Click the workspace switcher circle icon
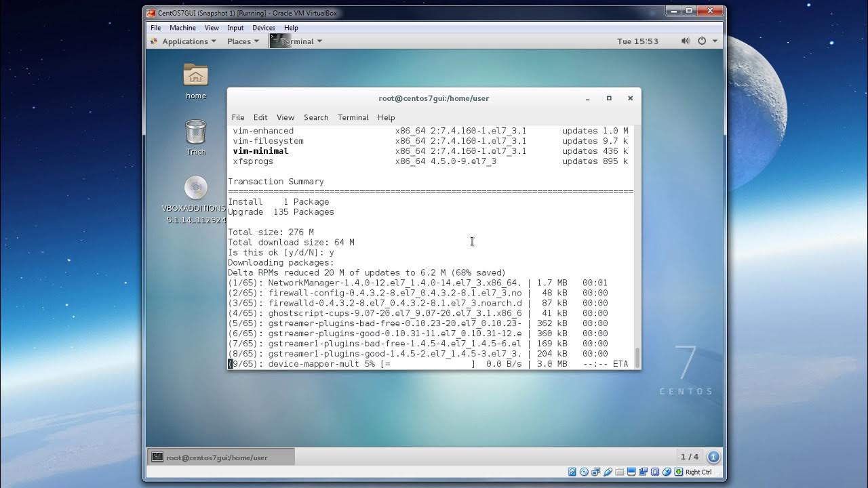868x488 pixels. tap(713, 457)
